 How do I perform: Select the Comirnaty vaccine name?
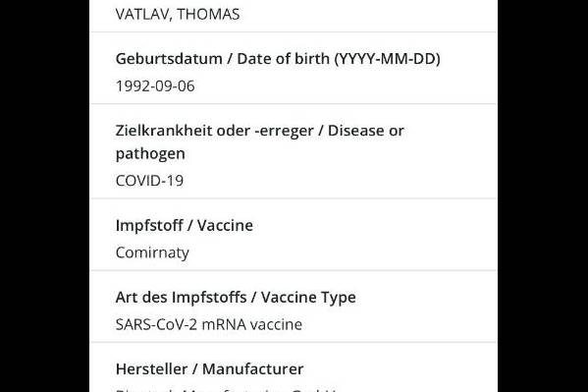(x=152, y=252)
